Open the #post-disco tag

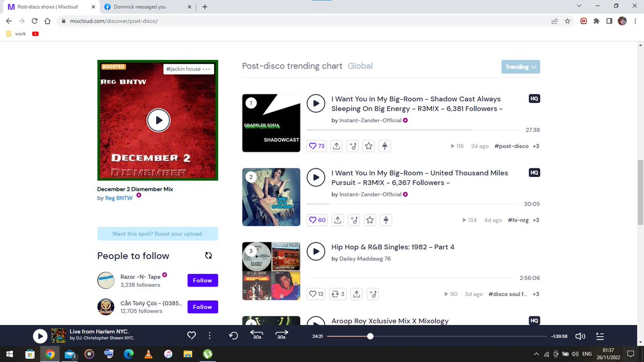coord(511,146)
